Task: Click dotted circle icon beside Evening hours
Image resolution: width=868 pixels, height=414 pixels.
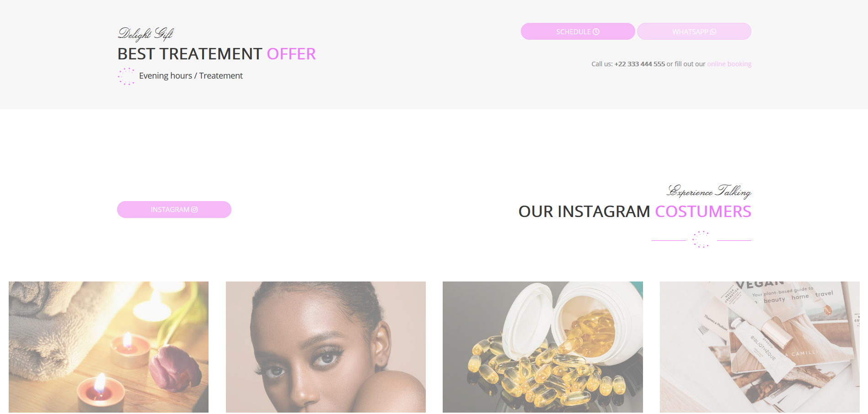Action: (126, 76)
